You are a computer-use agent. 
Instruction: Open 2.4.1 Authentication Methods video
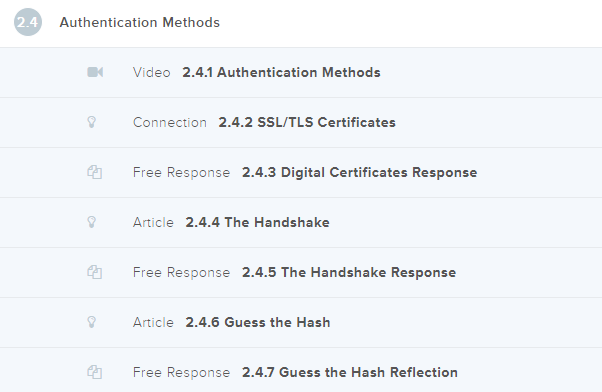pyautogui.click(x=281, y=72)
